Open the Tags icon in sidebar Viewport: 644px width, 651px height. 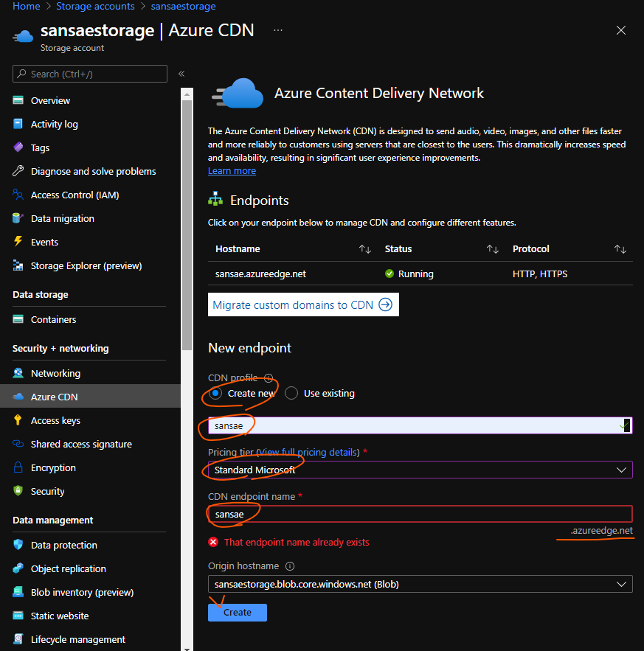click(x=18, y=147)
